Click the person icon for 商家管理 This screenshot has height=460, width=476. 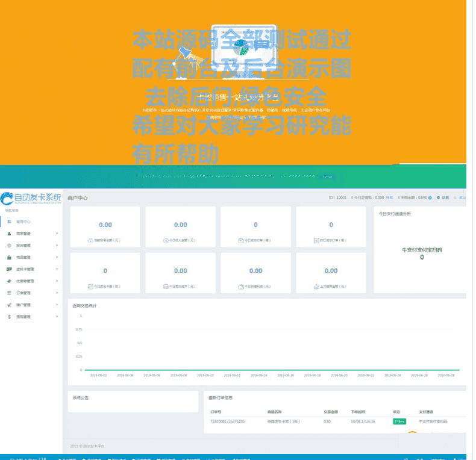[x=9, y=234]
